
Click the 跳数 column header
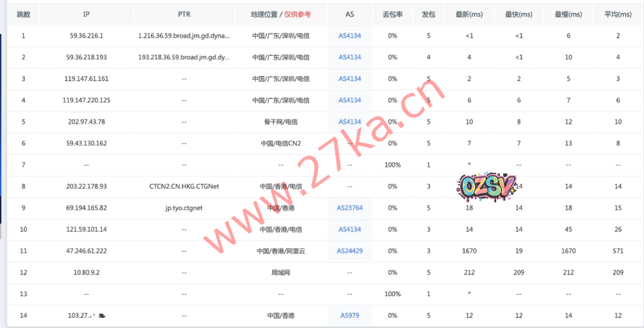coord(23,14)
